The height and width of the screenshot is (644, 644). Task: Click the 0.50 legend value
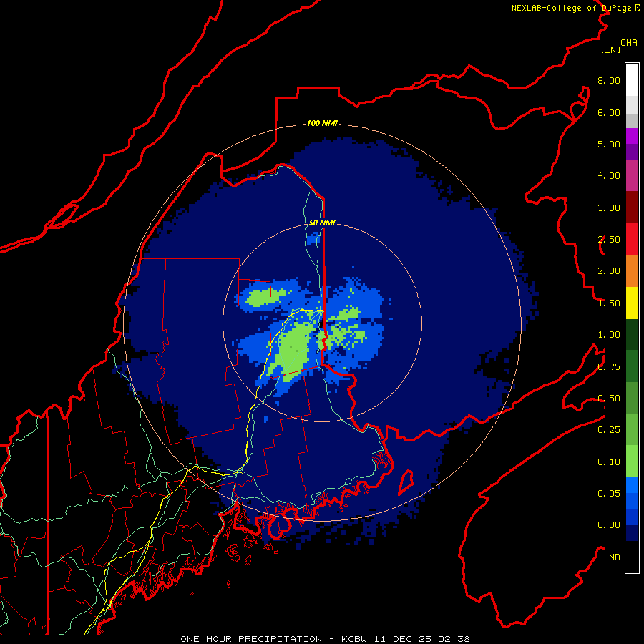609,399
